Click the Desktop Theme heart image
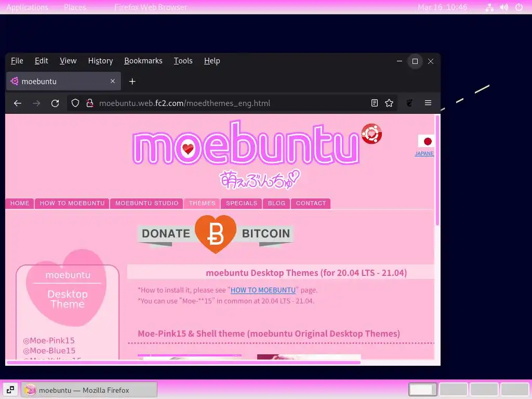This screenshot has height=399, width=532. [x=67, y=288]
